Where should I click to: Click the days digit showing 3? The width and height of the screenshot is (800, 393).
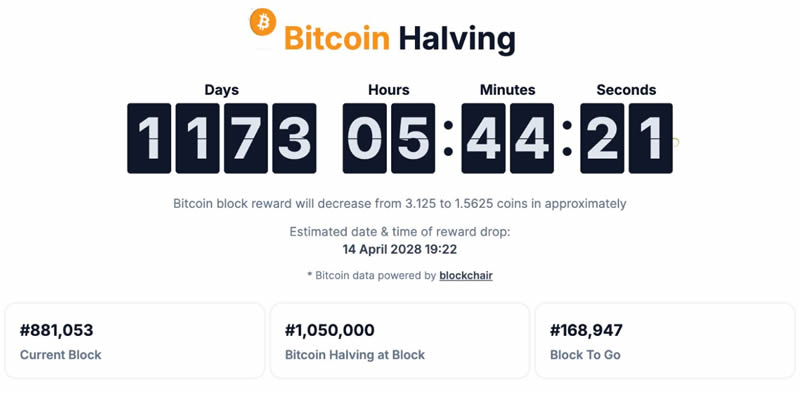294,138
